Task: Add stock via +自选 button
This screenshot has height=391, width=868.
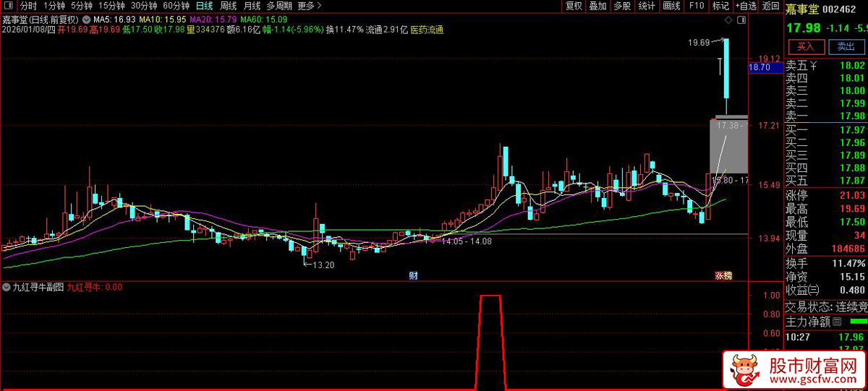Action: point(746,6)
